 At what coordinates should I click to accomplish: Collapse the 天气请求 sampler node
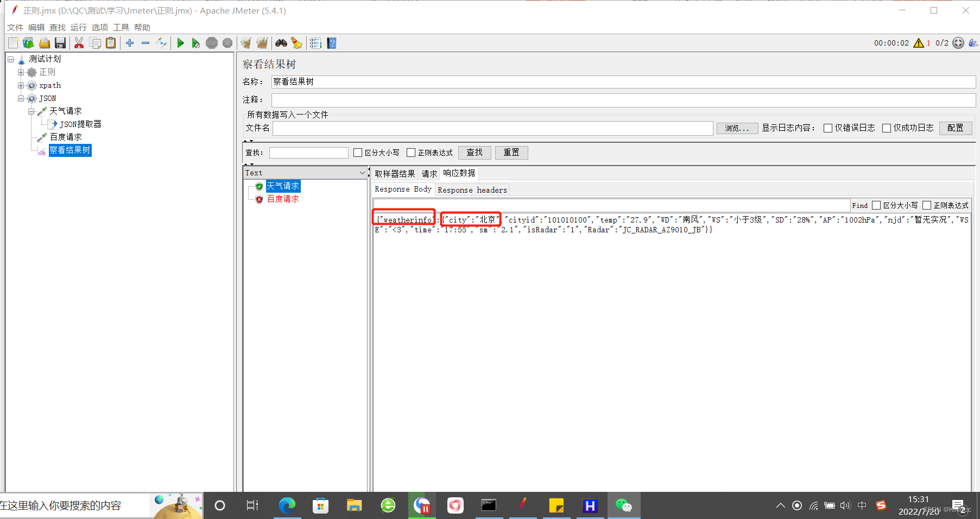click(31, 111)
